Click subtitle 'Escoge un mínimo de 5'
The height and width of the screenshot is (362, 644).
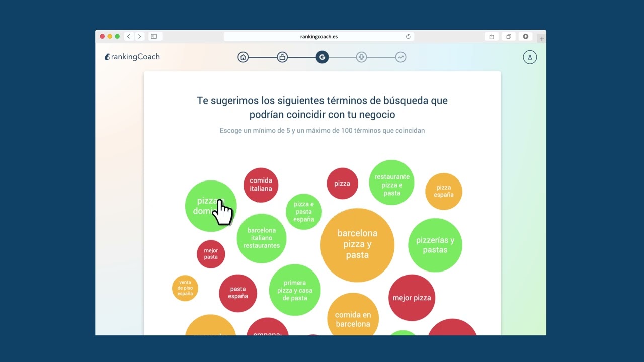click(322, 131)
